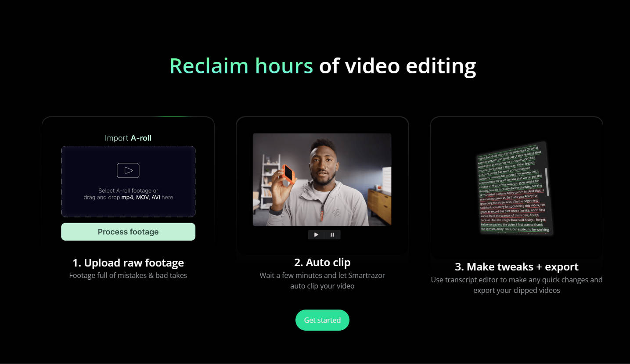Screen dimensions: 630x364
Task: Click the "Use transcript editor" description text
Action: (x=516, y=280)
